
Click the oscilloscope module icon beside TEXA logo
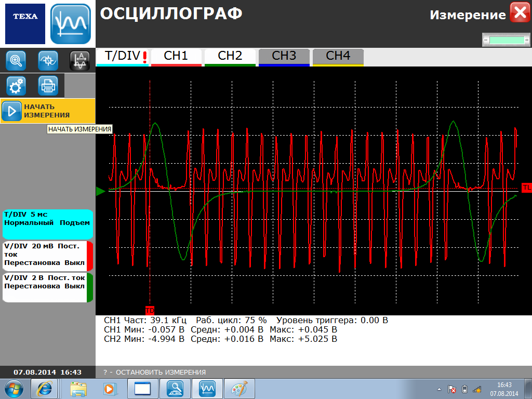click(x=71, y=24)
